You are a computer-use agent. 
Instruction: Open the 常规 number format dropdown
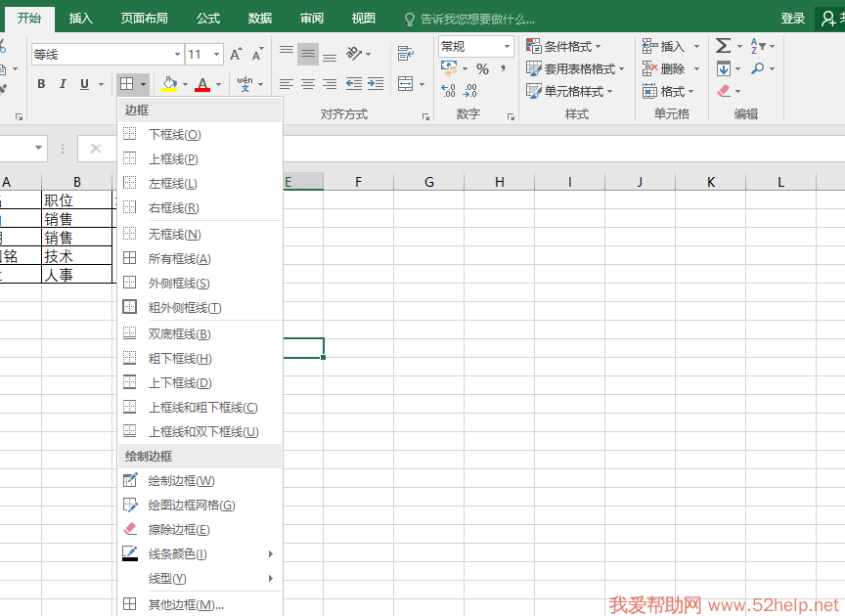click(x=507, y=46)
